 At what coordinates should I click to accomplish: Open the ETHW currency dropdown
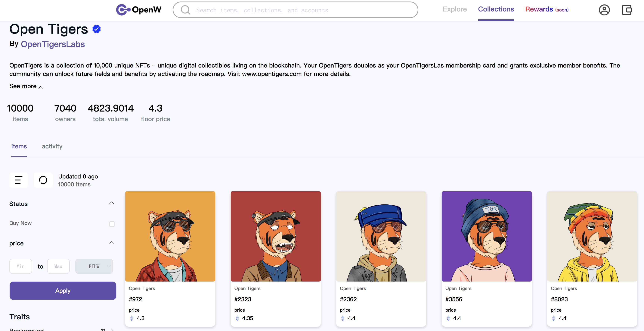[x=94, y=266]
